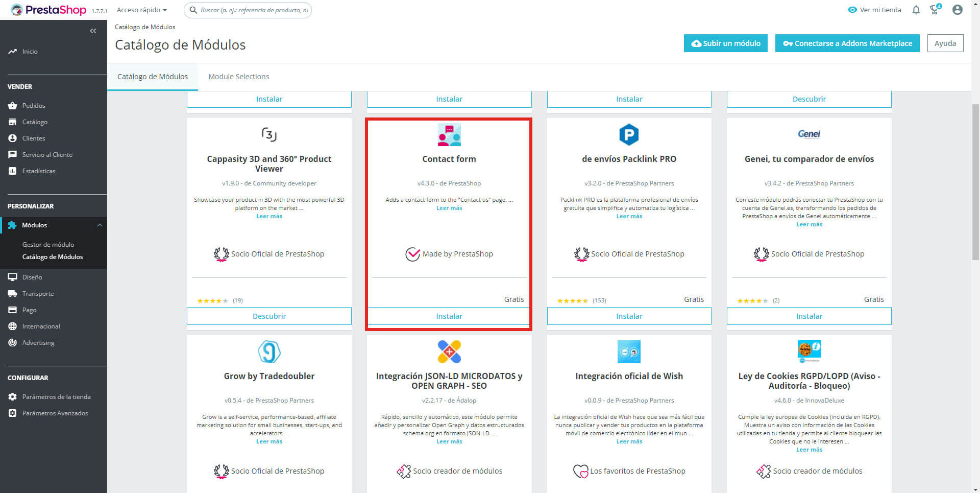Click the Contact form title text

coord(449,159)
